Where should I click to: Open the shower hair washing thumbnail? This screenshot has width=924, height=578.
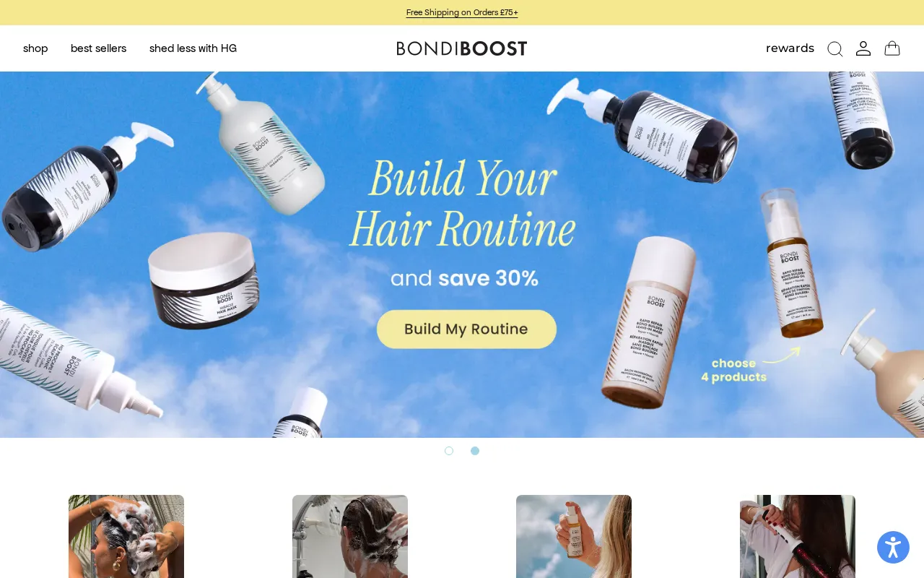click(350, 536)
